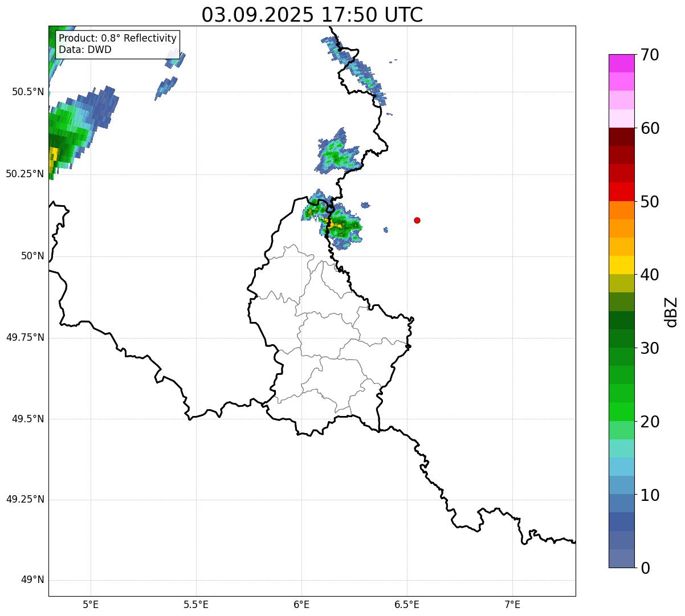Click the 50.25°N latitude label
Screen dimensions: 685x616
click(x=25, y=174)
